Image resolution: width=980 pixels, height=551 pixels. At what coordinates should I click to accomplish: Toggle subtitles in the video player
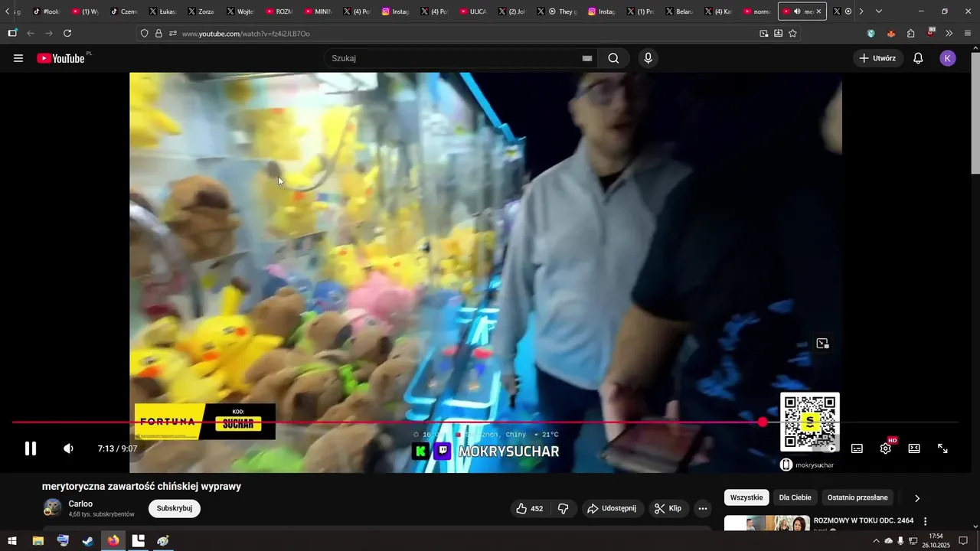pos(857,448)
